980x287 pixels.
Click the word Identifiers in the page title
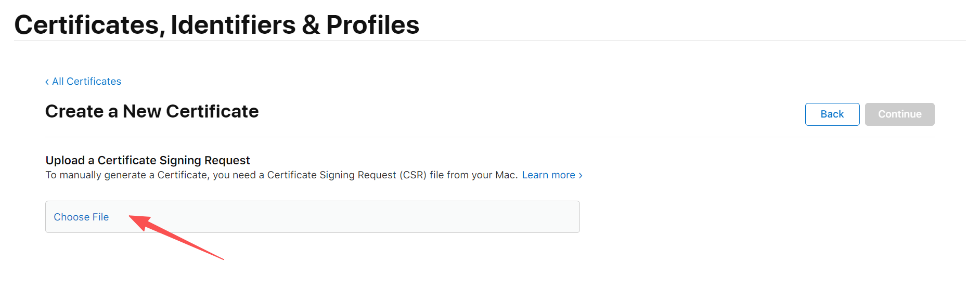pos(233,25)
